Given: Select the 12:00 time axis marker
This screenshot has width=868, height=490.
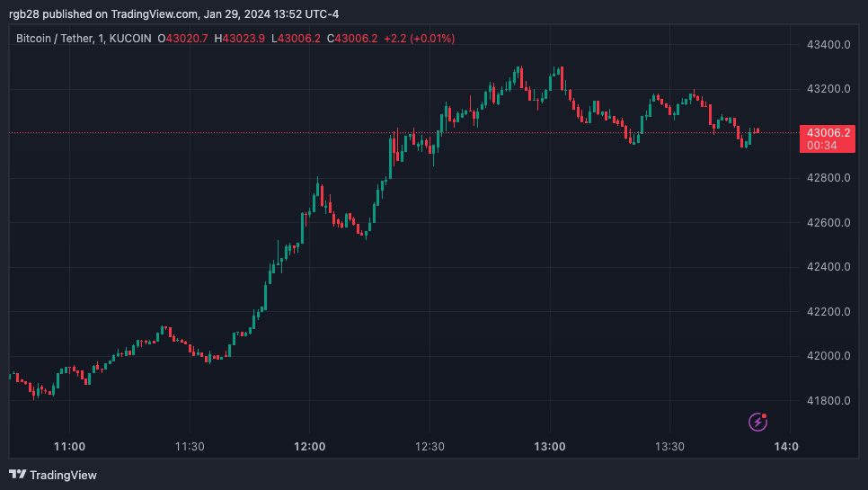Looking at the screenshot, I should pyautogui.click(x=309, y=446).
